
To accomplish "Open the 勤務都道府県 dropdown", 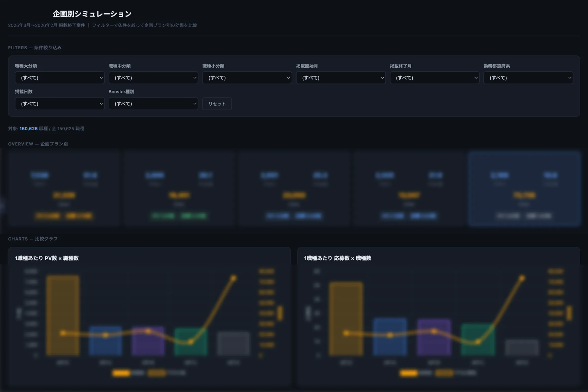I will tap(528, 78).
